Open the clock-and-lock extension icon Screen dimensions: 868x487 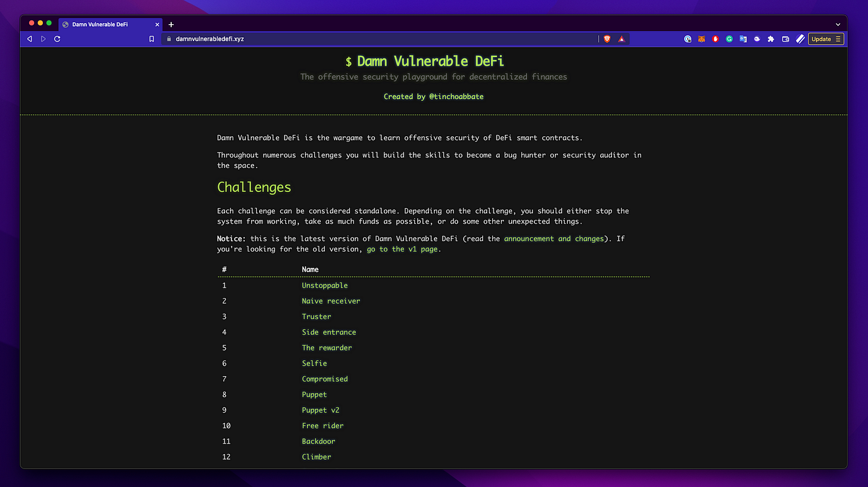[x=688, y=39]
